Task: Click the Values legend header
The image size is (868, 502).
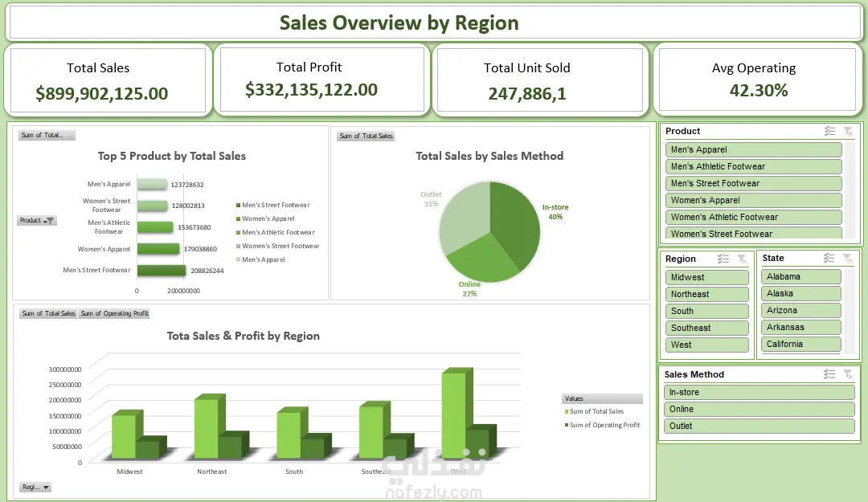Action: point(602,398)
